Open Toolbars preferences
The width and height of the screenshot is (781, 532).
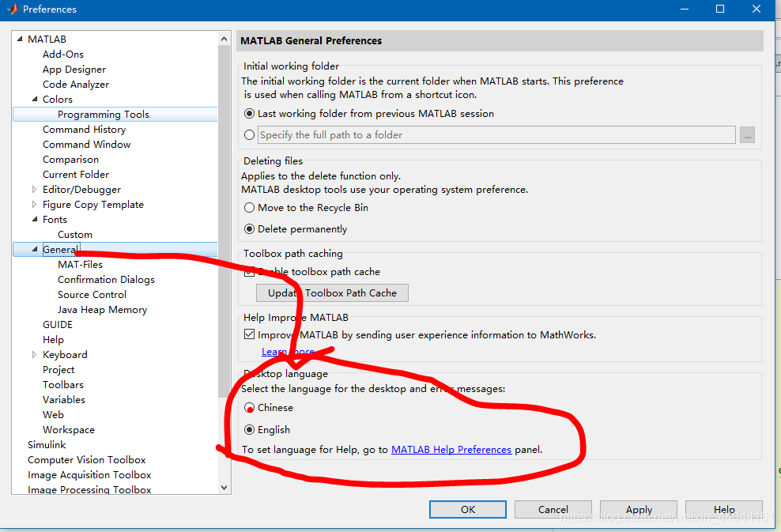(63, 384)
